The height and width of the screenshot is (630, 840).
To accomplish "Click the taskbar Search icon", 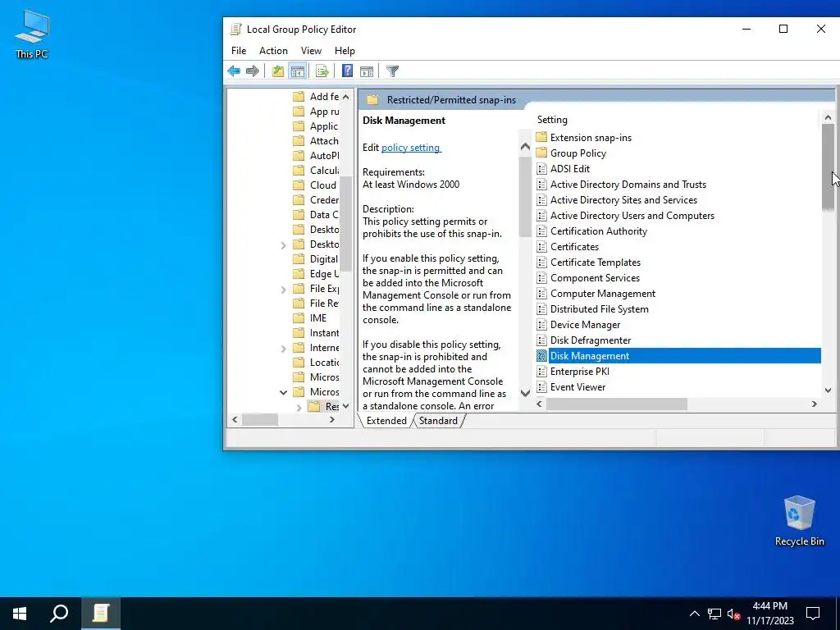I will [59, 614].
